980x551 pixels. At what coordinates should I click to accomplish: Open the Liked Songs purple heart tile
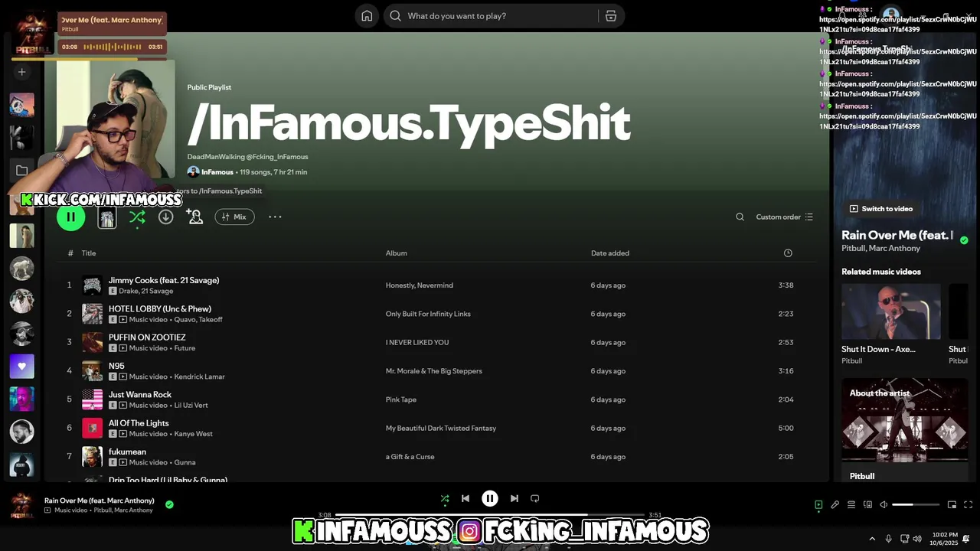tap(21, 367)
